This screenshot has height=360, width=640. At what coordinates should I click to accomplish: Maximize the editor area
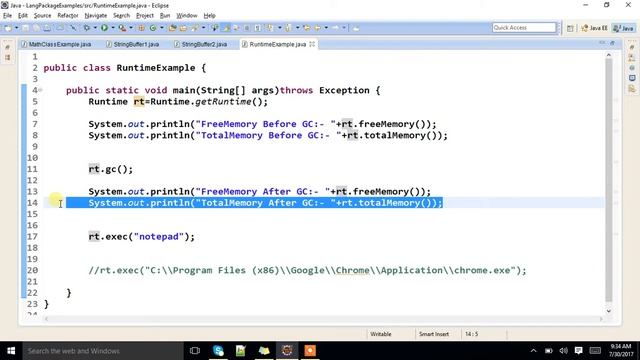(x=613, y=43)
